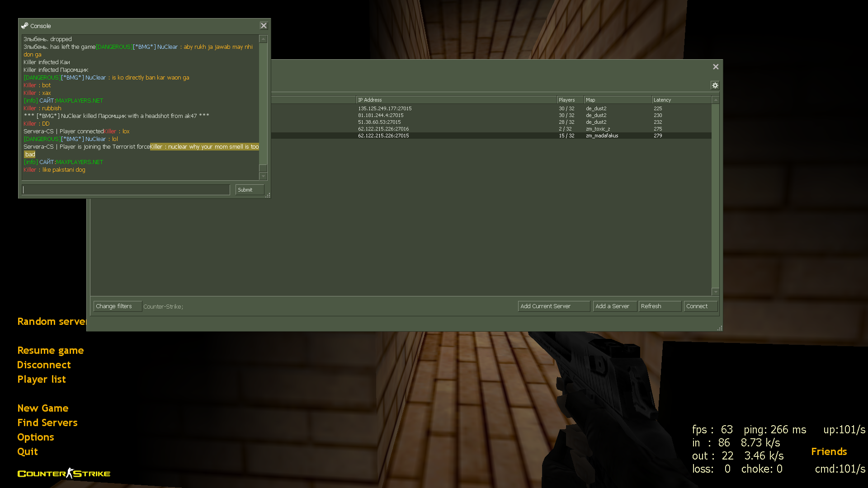Click the server browser resize grip
868x488 pixels.
tap(720, 328)
